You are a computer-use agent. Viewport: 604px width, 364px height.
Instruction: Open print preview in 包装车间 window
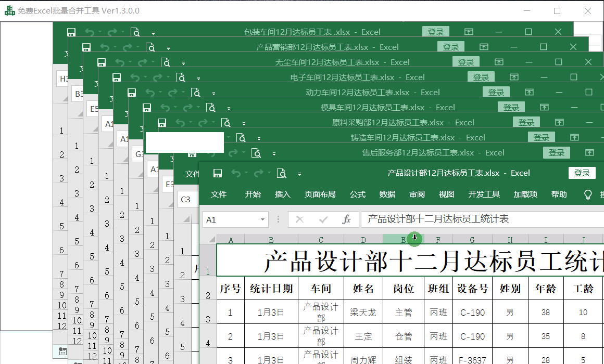135,32
